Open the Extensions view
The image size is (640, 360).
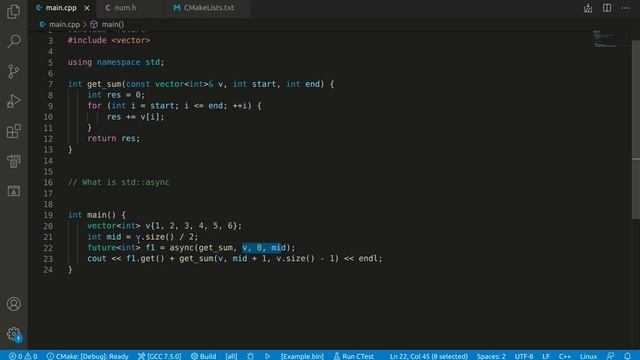(x=13, y=131)
